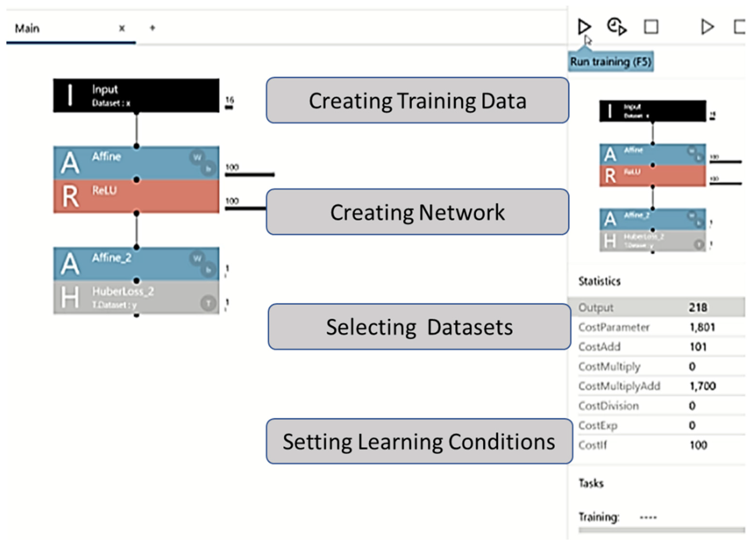
Task: Close the Main tab
Action: pos(122,28)
